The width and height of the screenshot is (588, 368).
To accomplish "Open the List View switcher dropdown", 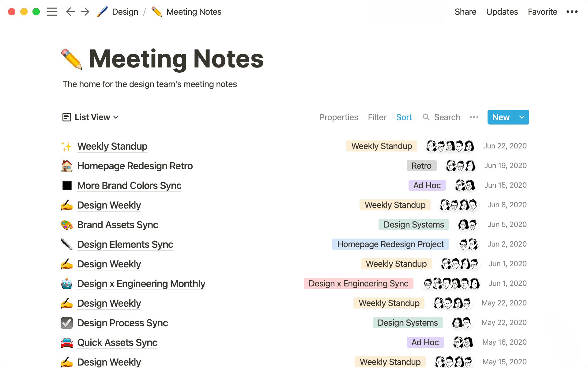I will (x=91, y=117).
